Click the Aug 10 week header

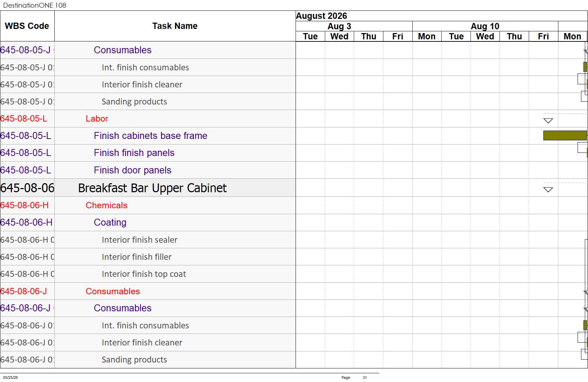point(485,26)
